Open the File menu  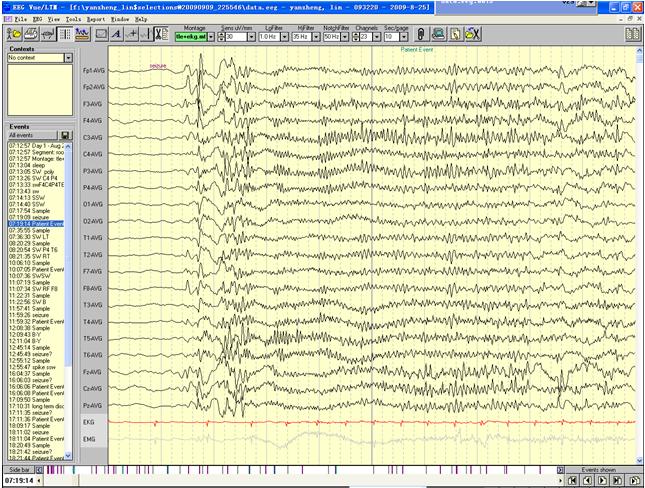(21, 19)
